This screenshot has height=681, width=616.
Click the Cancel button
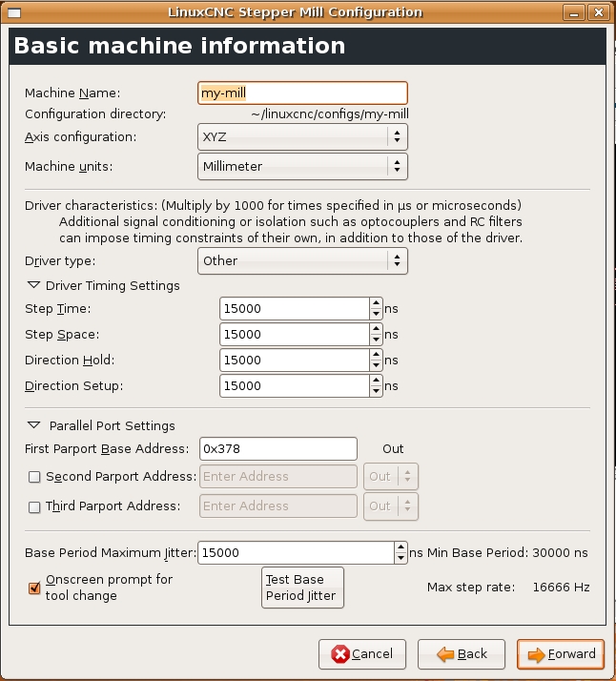362,654
